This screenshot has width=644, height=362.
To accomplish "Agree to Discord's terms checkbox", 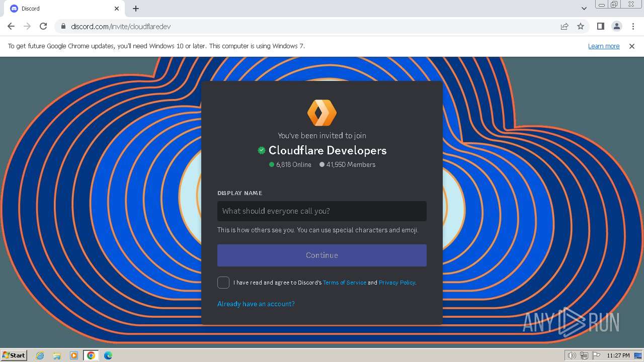I will (223, 283).
